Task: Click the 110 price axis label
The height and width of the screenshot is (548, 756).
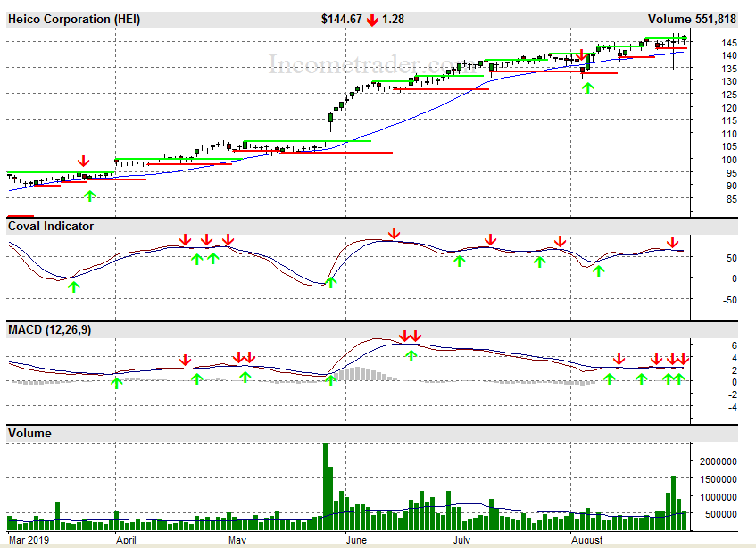Action: 729,134
